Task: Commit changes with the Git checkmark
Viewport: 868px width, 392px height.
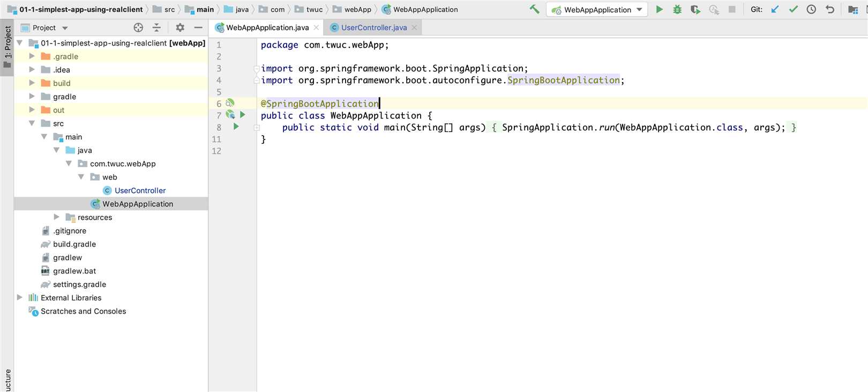Action: [794, 9]
